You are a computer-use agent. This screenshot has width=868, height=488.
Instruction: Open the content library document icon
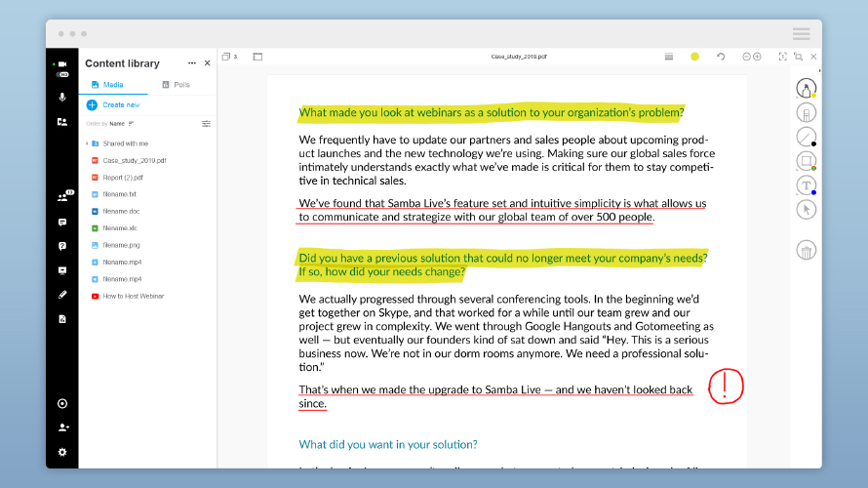(x=62, y=319)
